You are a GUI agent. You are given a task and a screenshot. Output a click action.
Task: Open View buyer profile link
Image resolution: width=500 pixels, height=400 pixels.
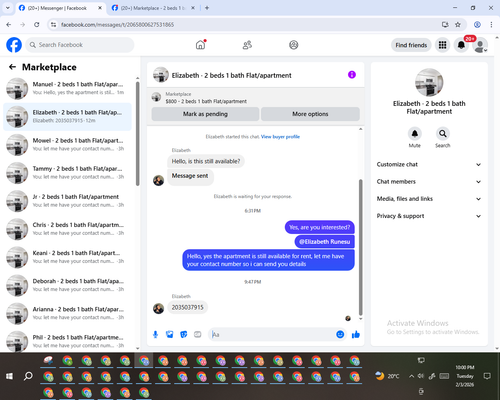280,137
